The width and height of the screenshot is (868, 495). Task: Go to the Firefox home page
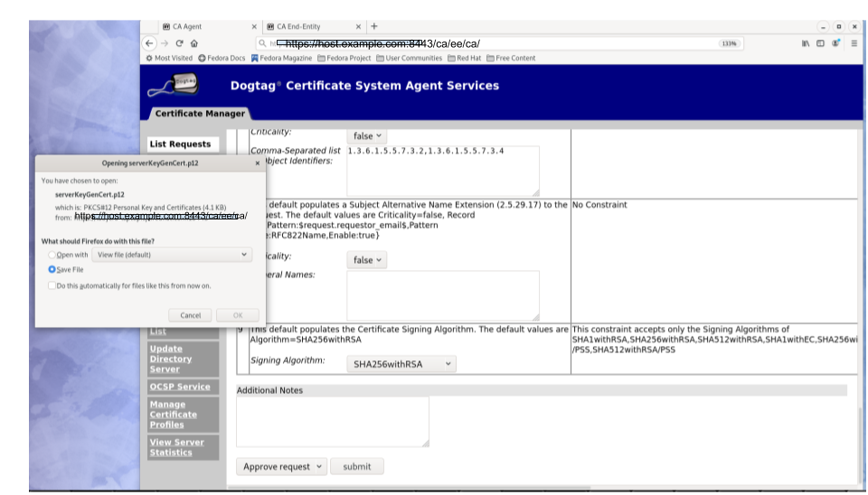193,42
